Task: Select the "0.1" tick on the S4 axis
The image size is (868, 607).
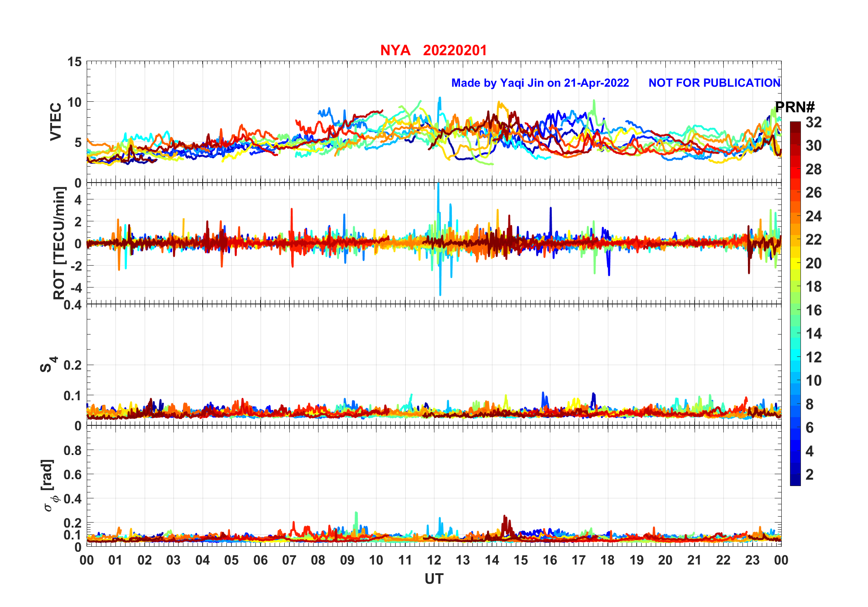Action: (73, 396)
